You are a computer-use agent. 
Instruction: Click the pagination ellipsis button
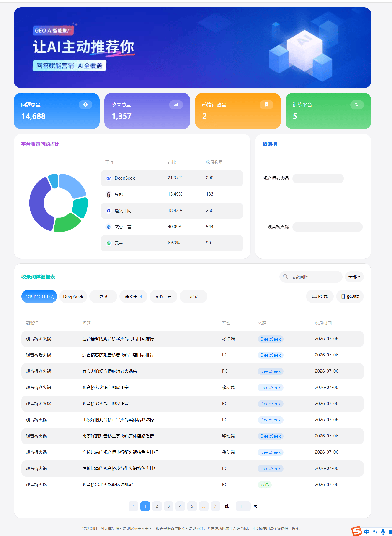[x=204, y=506]
